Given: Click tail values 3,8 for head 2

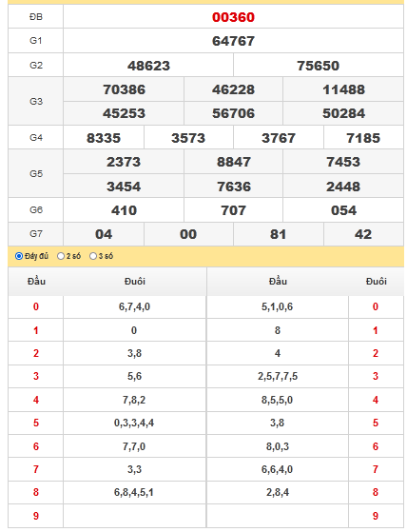Looking at the screenshot, I should tap(134, 353).
